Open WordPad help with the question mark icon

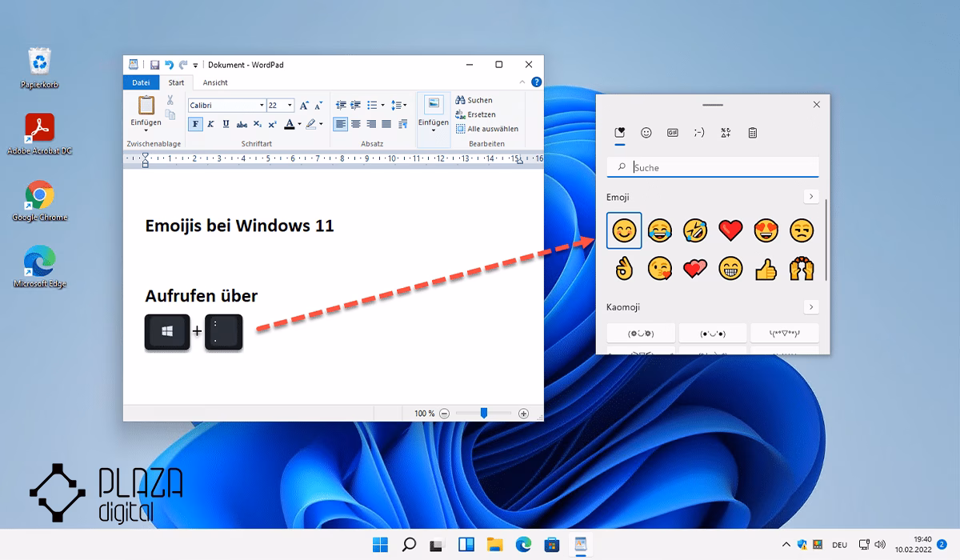tap(536, 82)
